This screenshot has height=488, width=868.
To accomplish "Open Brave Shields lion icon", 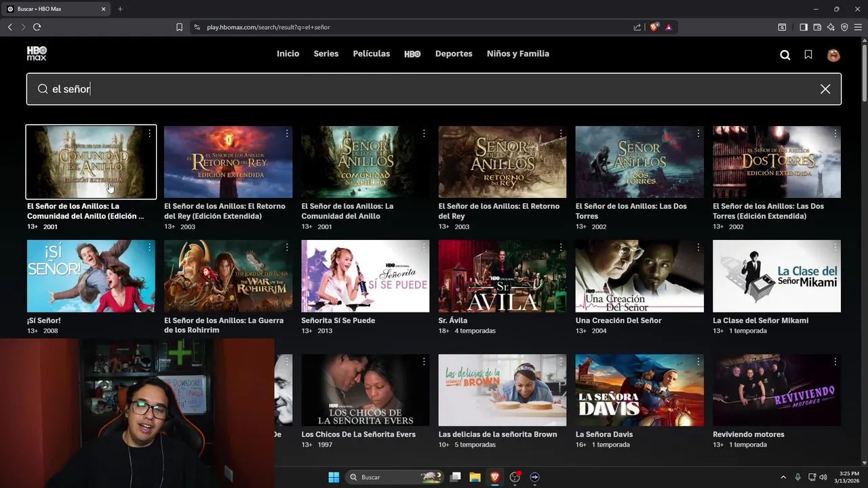I will (x=654, y=27).
